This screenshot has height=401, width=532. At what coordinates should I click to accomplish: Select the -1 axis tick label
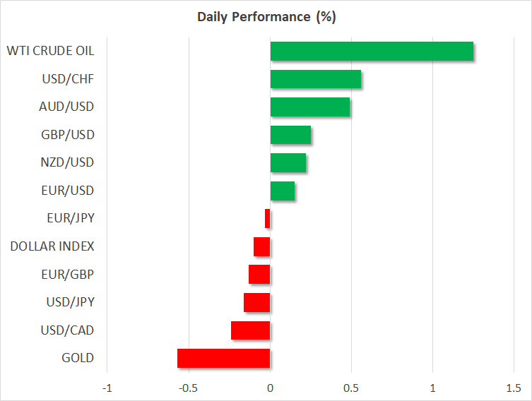pos(107,388)
